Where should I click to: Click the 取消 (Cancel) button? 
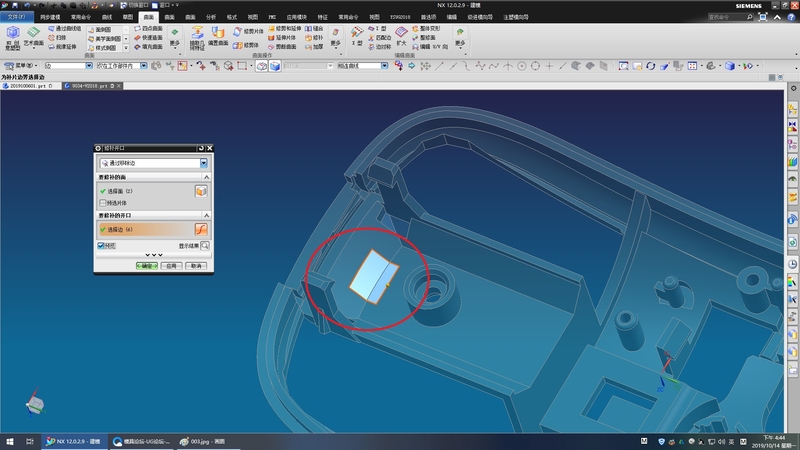point(196,266)
